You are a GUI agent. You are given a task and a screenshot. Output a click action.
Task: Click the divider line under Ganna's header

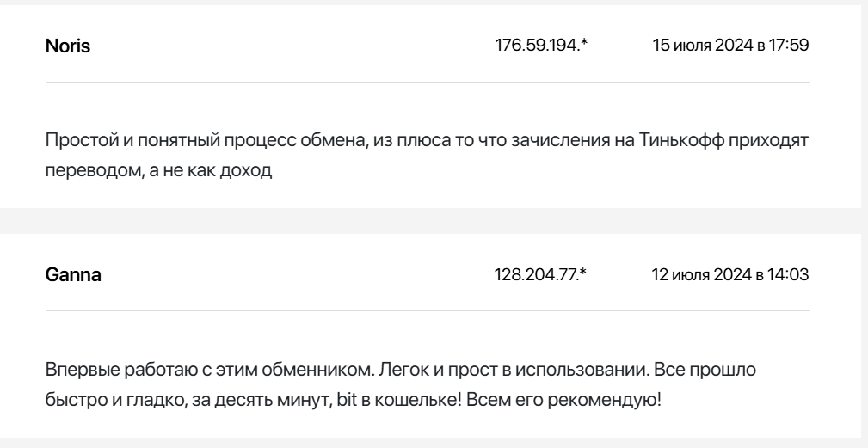427,311
